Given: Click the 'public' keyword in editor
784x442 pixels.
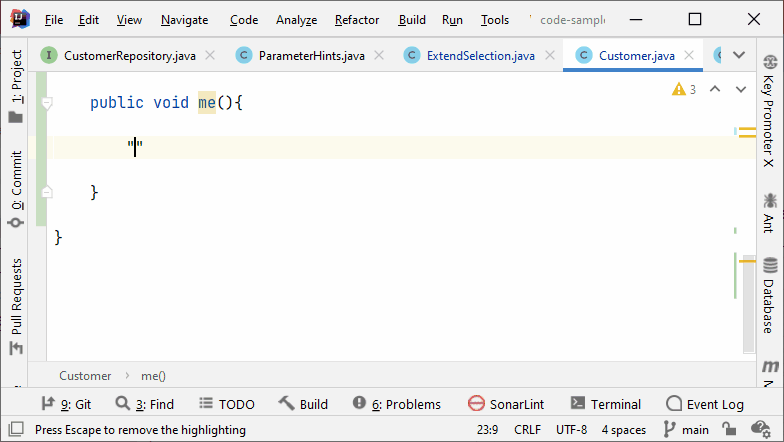Looking at the screenshot, I should pyautogui.click(x=116, y=102).
